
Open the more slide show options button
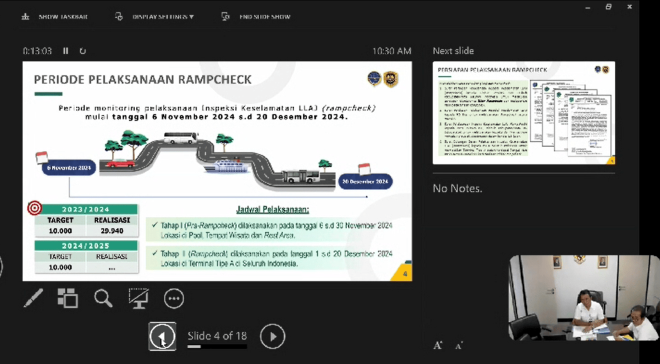coord(174,298)
